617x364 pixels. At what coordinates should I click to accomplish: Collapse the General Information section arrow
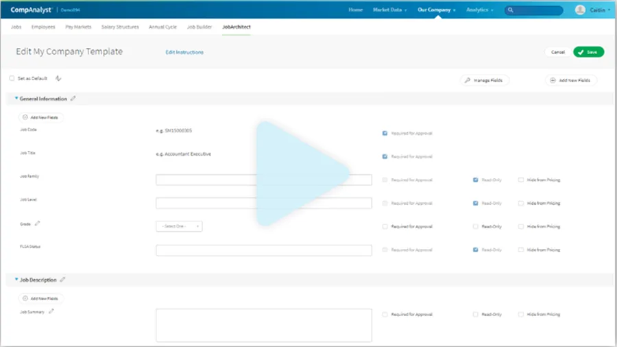tap(16, 98)
